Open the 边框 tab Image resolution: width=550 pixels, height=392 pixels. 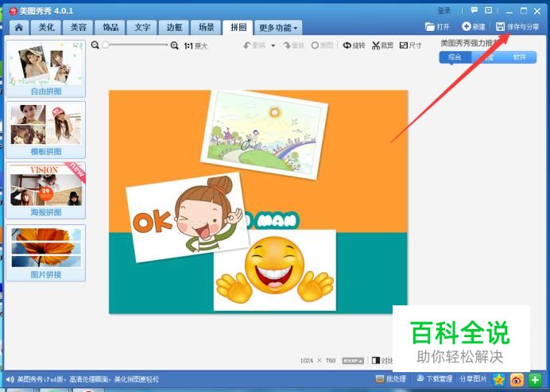pyautogui.click(x=174, y=27)
